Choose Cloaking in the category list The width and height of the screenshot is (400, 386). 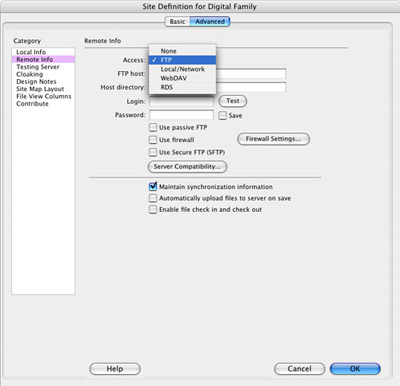click(43, 74)
